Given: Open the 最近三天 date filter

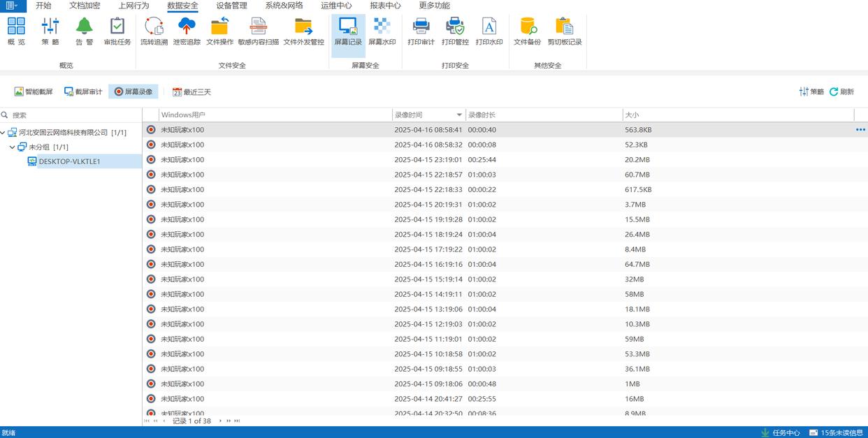Looking at the screenshot, I should (191, 92).
